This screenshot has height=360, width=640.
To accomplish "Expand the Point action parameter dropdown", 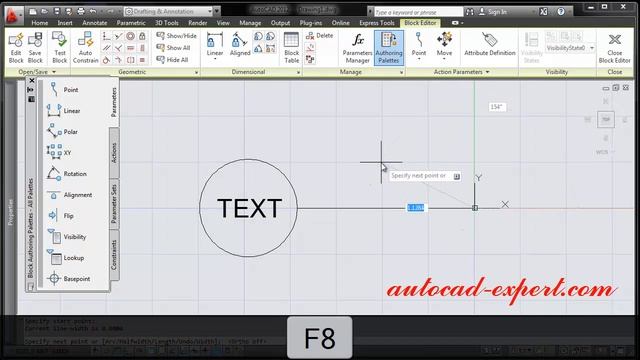I will (419, 60).
